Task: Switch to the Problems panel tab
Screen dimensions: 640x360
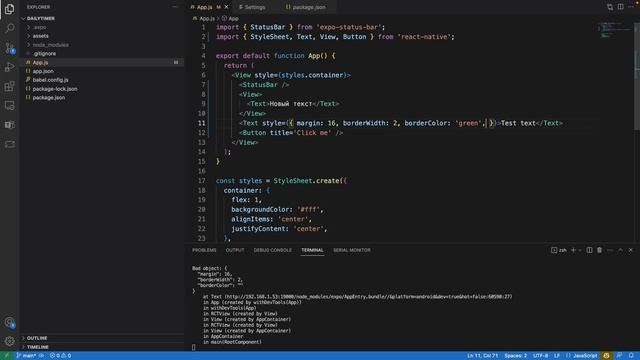Action: point(204,250)
